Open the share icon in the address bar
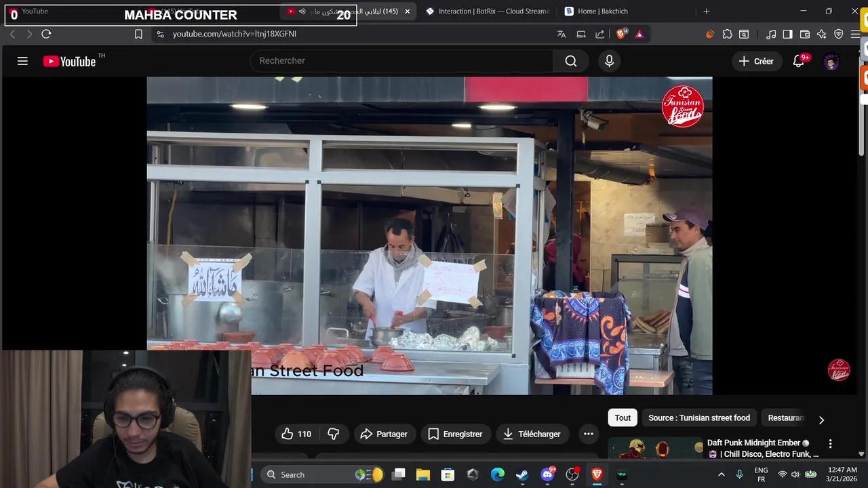868x488 pixels. 600,34
